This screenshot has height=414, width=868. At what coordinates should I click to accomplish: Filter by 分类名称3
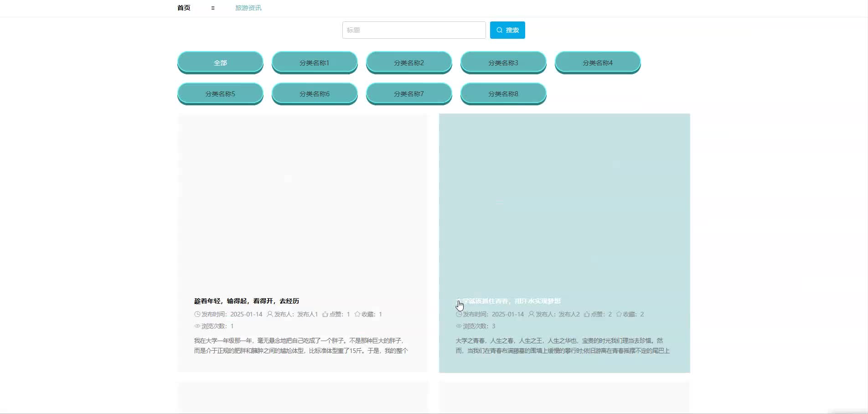point(503,62)
